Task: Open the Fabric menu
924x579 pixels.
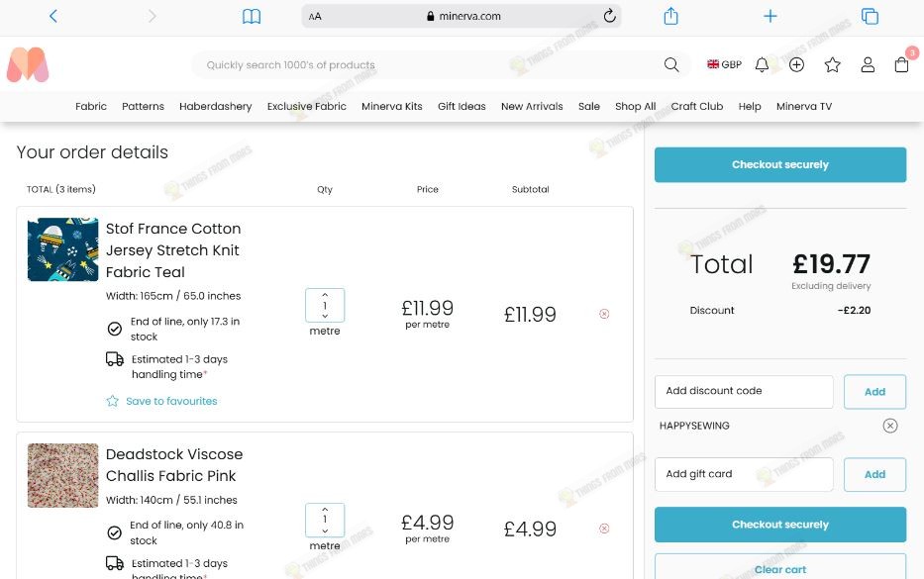Action: (x=91, y=106)
